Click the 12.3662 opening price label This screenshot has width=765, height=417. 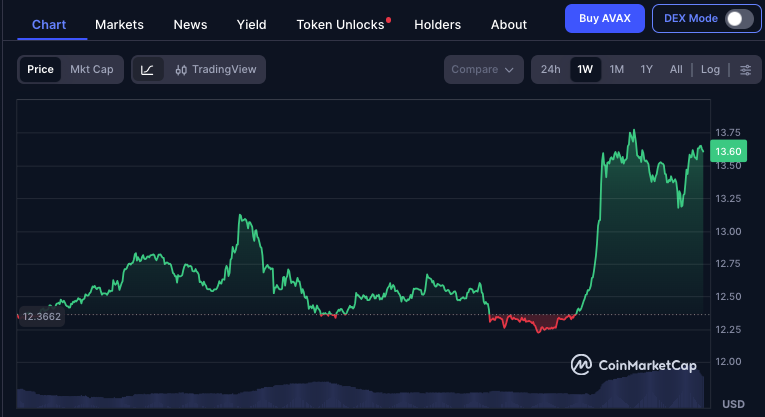pyautogui.click(x=42, y=316)
